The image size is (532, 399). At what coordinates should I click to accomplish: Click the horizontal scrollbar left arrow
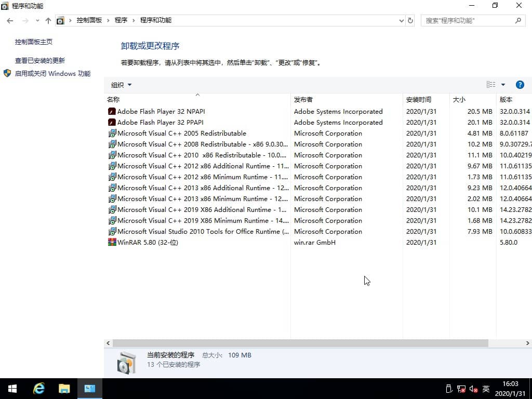(x=108, y=343)
